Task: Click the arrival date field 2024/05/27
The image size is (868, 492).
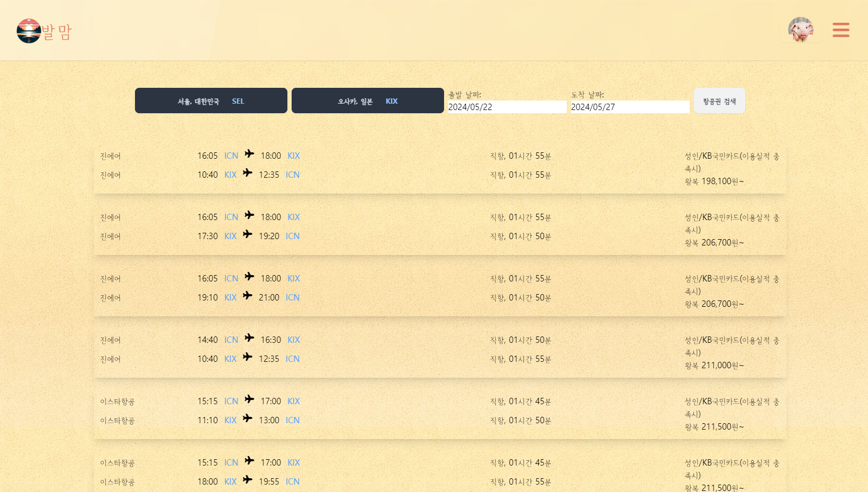Action: 630,107
